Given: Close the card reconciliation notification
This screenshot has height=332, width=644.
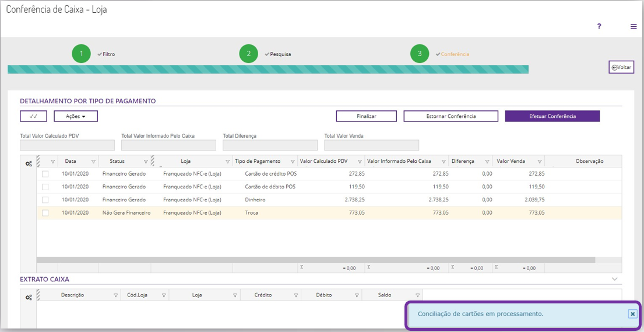Looking at the screenshot, I should click(x=632, y=314).
